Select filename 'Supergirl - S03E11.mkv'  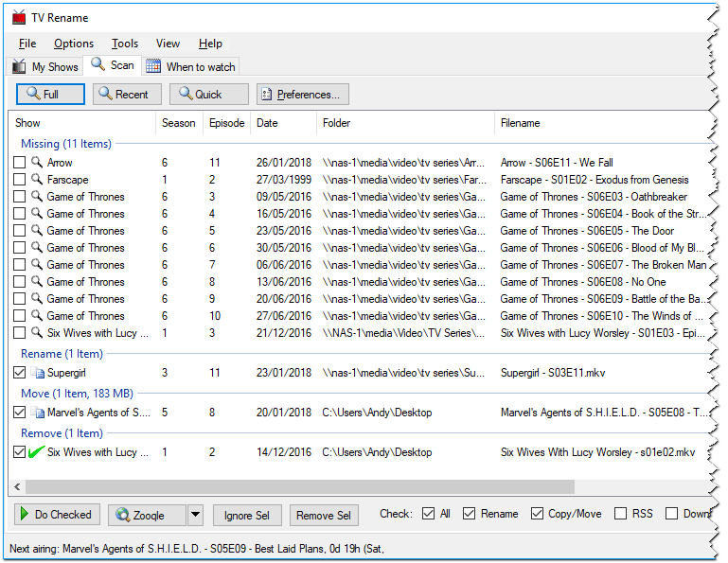point(553,373)
